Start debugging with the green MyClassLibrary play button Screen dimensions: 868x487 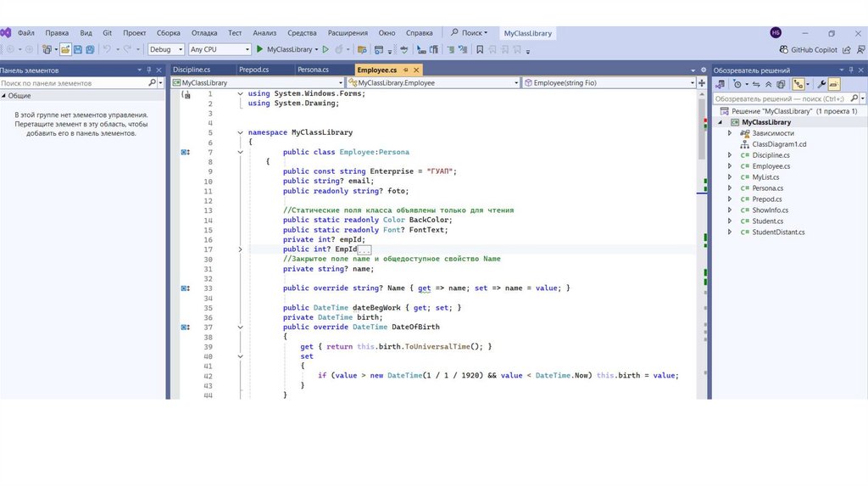pyautogui.click(x=260, y=50)
